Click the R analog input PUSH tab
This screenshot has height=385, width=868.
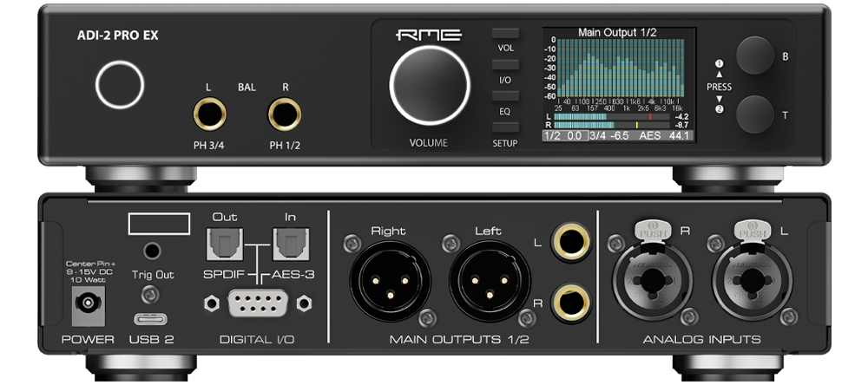(x=652, y=229)
